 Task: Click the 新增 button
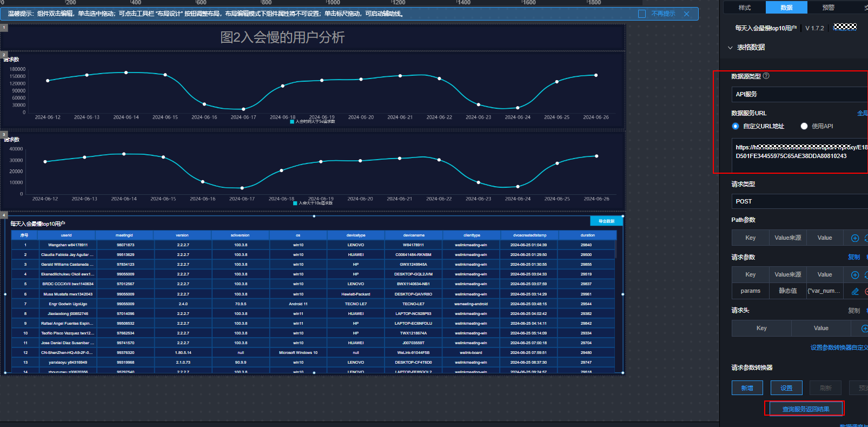[x=747, y=388]
